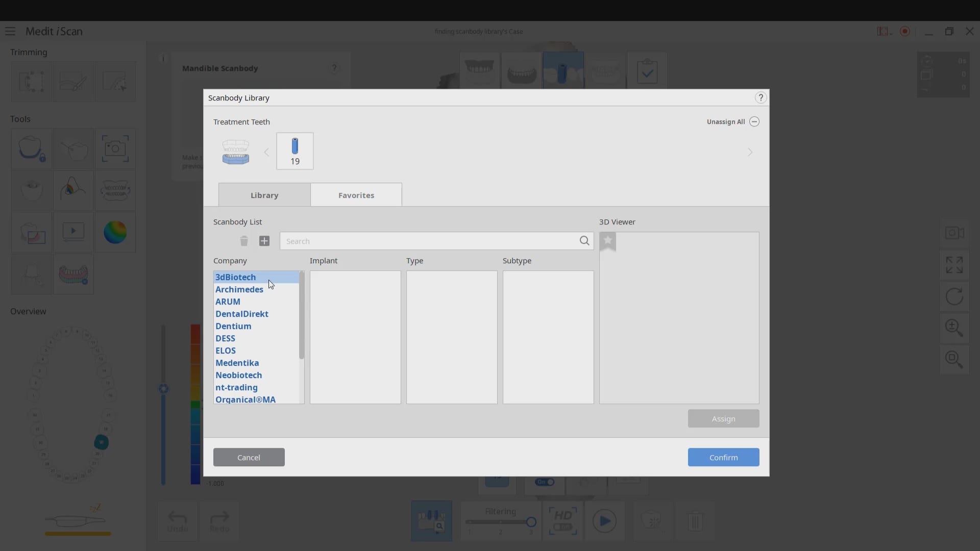Select ELOS company
This screenshot has height=551, width=980.
(256, 350)
